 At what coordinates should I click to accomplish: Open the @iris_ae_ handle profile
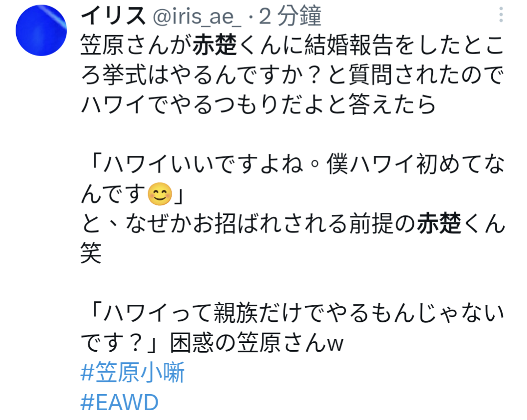tap(197, 16)
